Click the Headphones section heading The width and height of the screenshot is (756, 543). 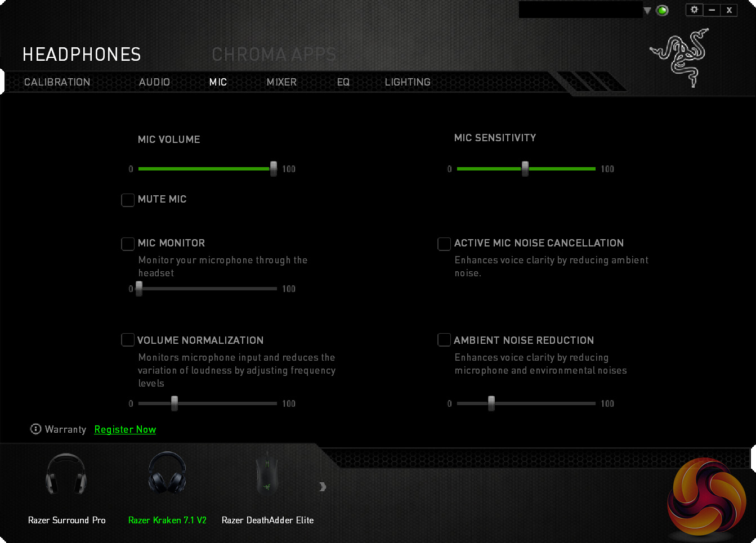(82, 55)
